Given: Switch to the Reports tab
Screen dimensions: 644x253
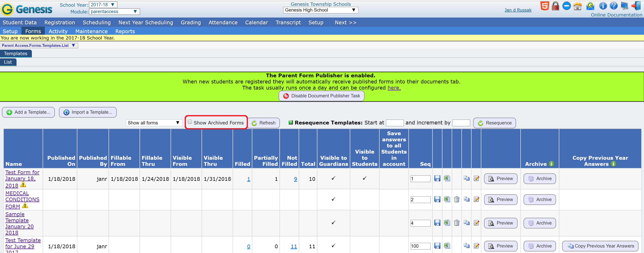Looking at the screenshot, I should (x=125, y=31).
